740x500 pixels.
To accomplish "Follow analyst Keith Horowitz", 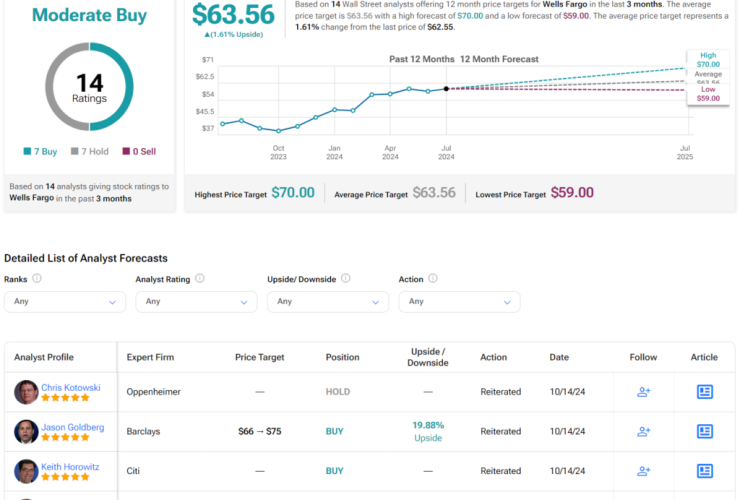I will (x=644, y=471).
